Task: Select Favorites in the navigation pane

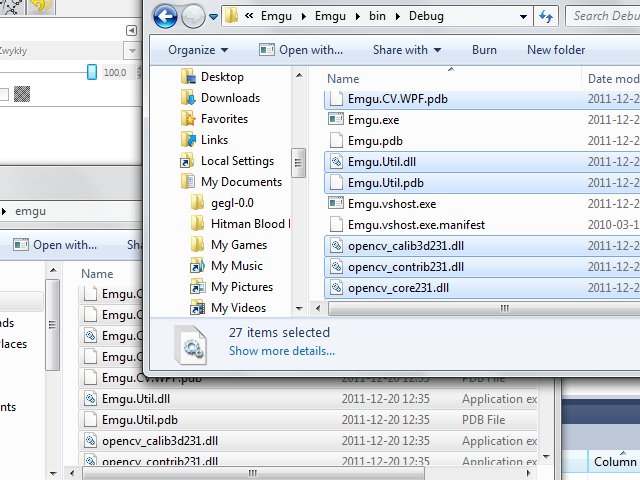Action: (x=214, y=119)
